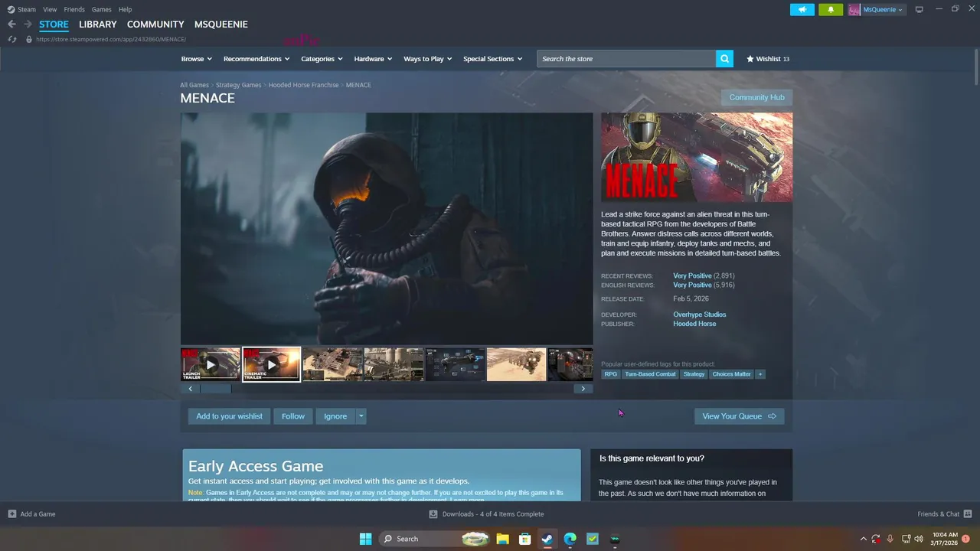Go back with the left arrow
This screenshot has height=551, width=980.
pos(11,24)
